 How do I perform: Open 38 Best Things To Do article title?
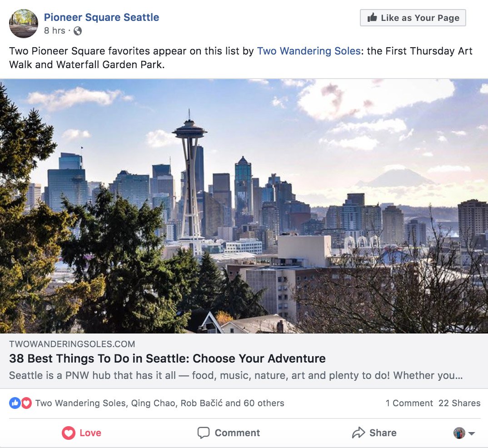point(168,358)
